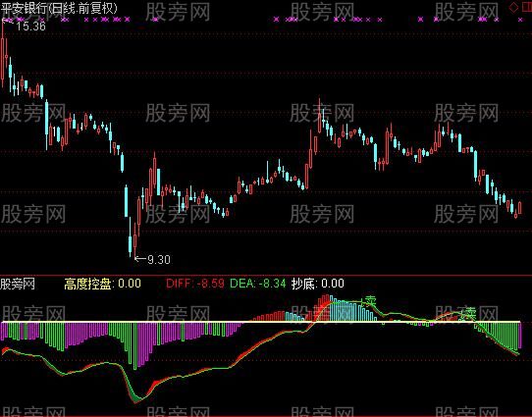Select the most recent candlestick on the chart
This screenshot has width=532, height=417.
[520, 207]
